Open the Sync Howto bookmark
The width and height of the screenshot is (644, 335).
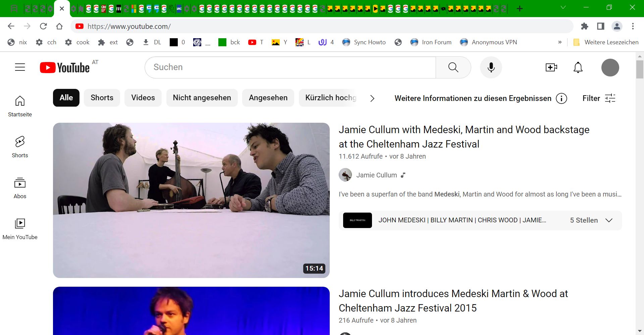tap(364, 42)
